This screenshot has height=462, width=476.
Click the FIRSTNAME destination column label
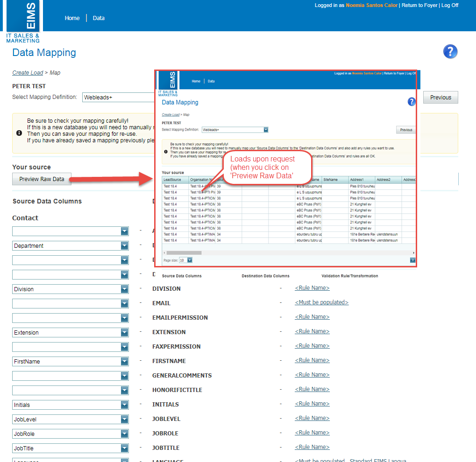pos(169,361)
